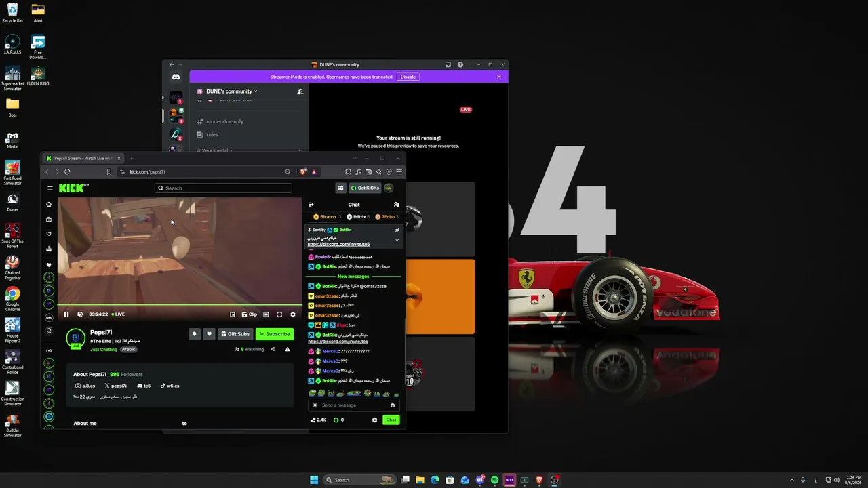The image size is (868, 488).
Task: Bookmark this page in the browser
Action: point(109,172)
